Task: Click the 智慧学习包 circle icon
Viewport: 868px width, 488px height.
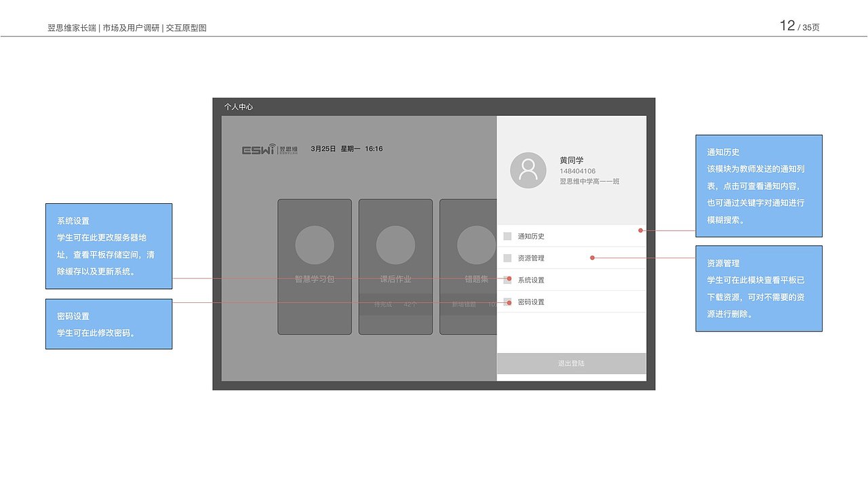Action: coord(315,245)
